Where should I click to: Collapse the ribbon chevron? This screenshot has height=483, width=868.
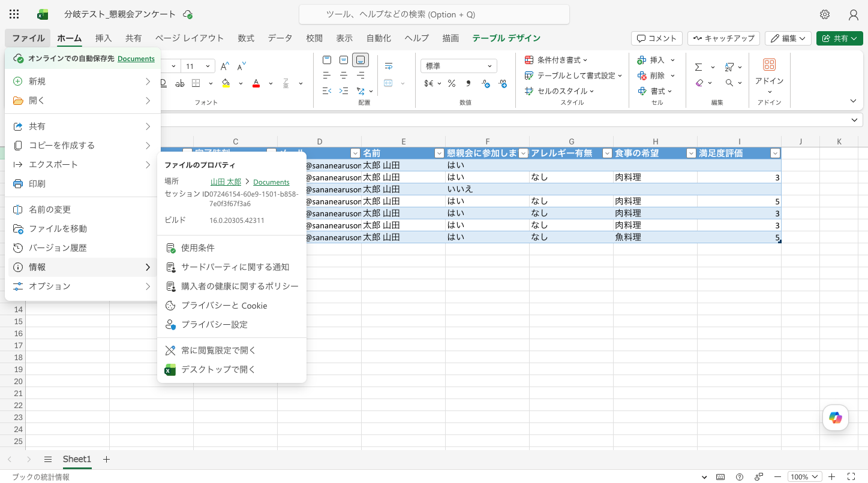(853, 101)
